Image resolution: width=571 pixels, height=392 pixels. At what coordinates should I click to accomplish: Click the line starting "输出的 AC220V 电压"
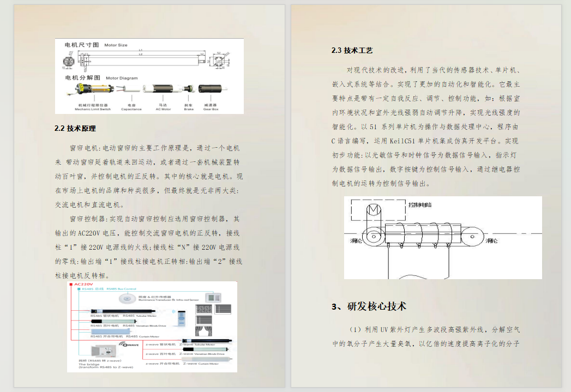click(x=147, y=233)
